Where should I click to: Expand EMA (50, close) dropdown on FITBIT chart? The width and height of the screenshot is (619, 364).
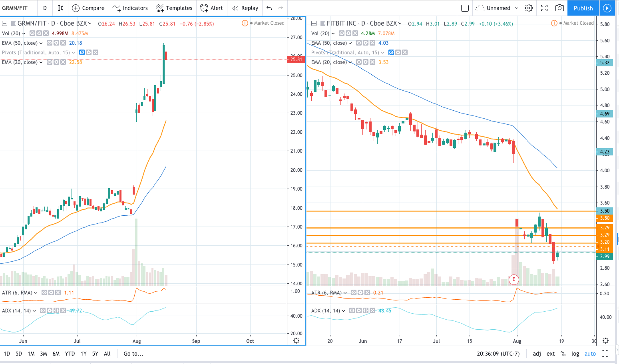coord(350,43)
